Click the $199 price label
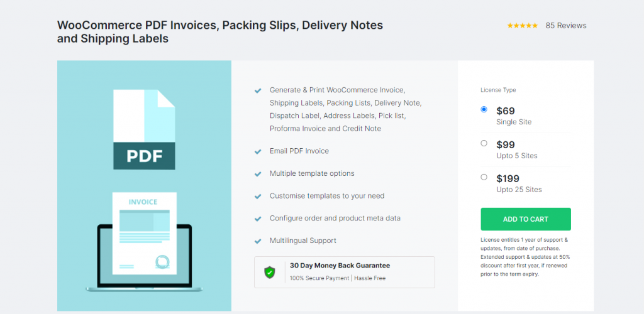This screenshot has height=314, width=644. click(508, 178)
